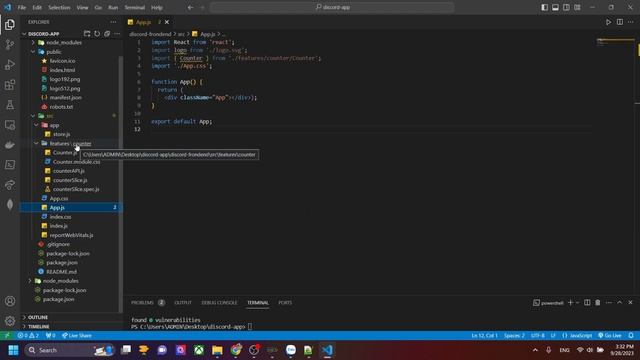Switch to the PROBLEMS tab
Screen dimensions: 640x360
[x=142, y=302]
